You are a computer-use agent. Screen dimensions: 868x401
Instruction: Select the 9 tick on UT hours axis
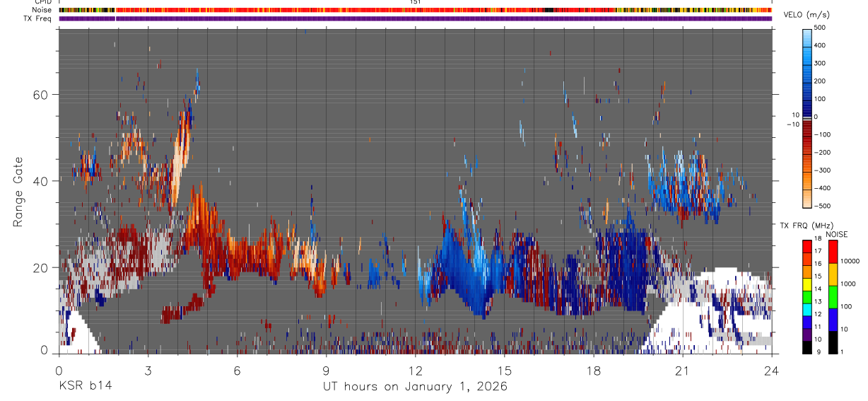[326, 370]
